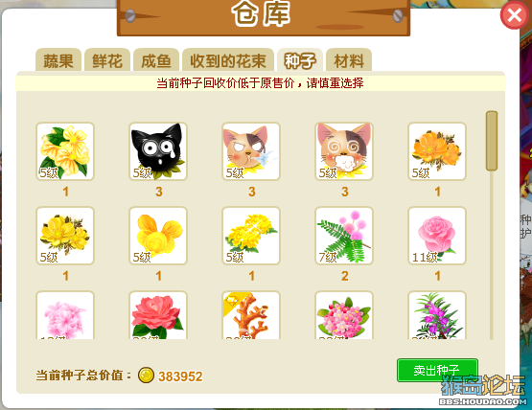Choose the orange coral seed item
532x410 pixels.
click(251, 315)
